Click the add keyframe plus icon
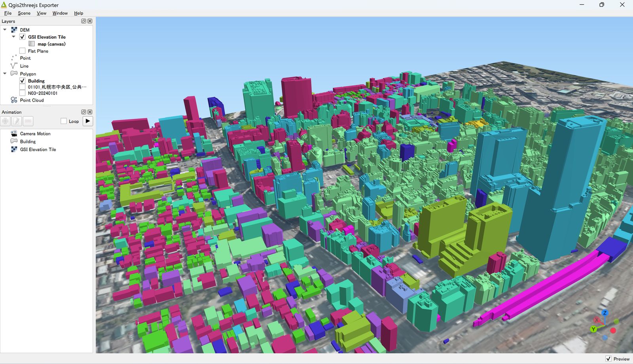Screen dimensions: 633x364 click(x=6, y=121)
